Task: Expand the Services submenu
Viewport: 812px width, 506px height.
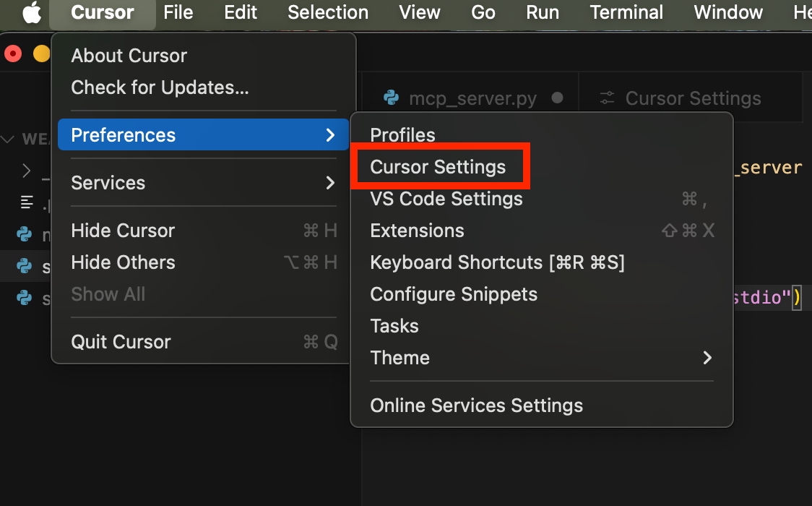Action: tap(203, 183)
